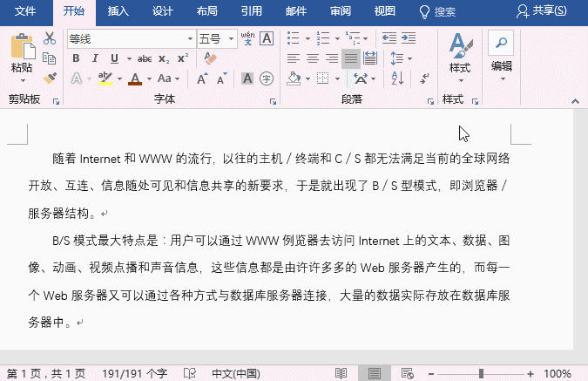Toggle bold formatting
Screen dimensions: 588x381
(x=76, y=58)
